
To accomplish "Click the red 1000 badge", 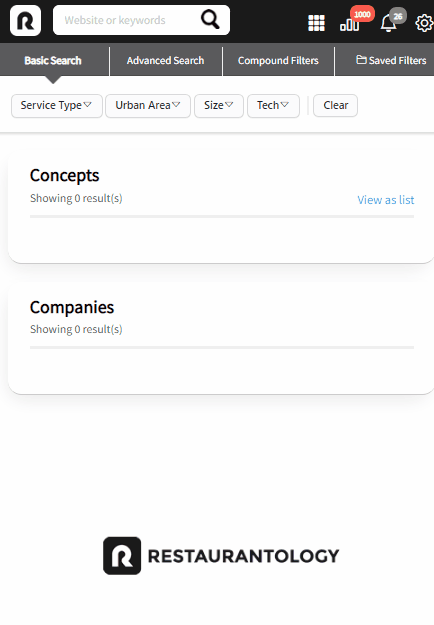I will 362,14.
